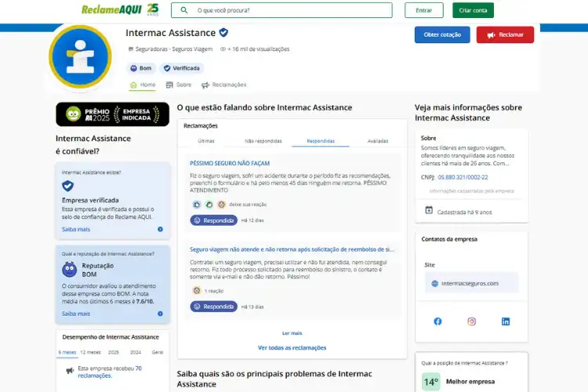
Task: Click the Criar conta button
Action: click(x=473, y=10)
